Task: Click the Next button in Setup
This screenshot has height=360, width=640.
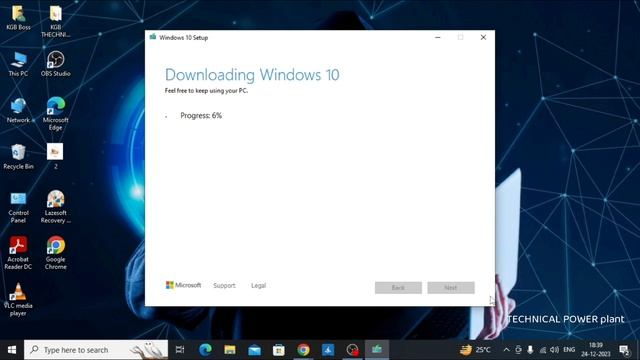Action: (451, 288)
